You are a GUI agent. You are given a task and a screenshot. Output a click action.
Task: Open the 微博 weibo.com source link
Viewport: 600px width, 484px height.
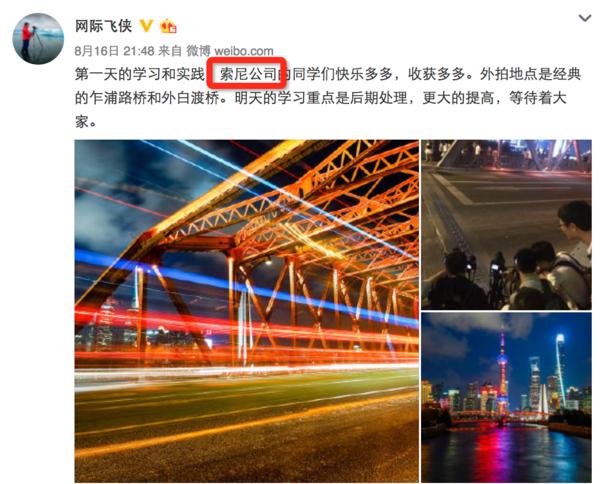pyautogui.click(x=230, y=51)
